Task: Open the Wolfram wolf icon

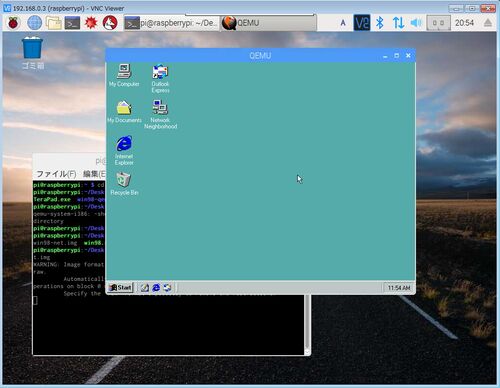Action: 110,23
